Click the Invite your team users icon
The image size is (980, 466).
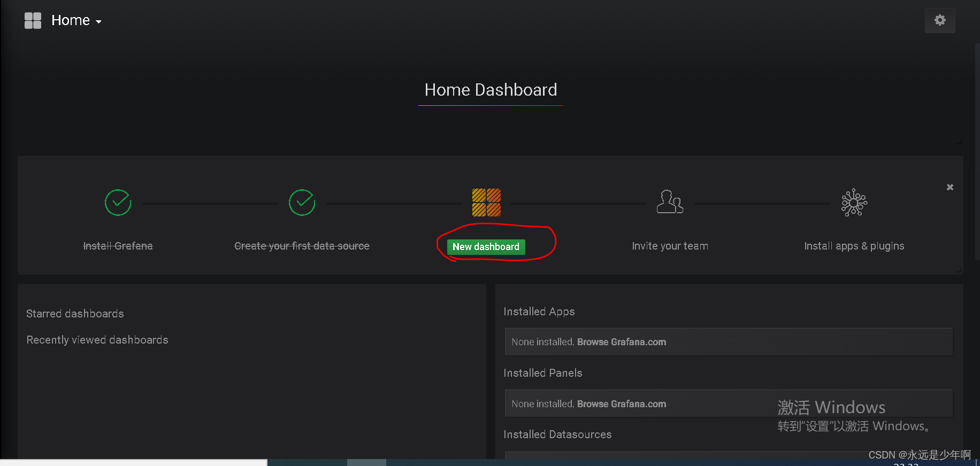670,202
